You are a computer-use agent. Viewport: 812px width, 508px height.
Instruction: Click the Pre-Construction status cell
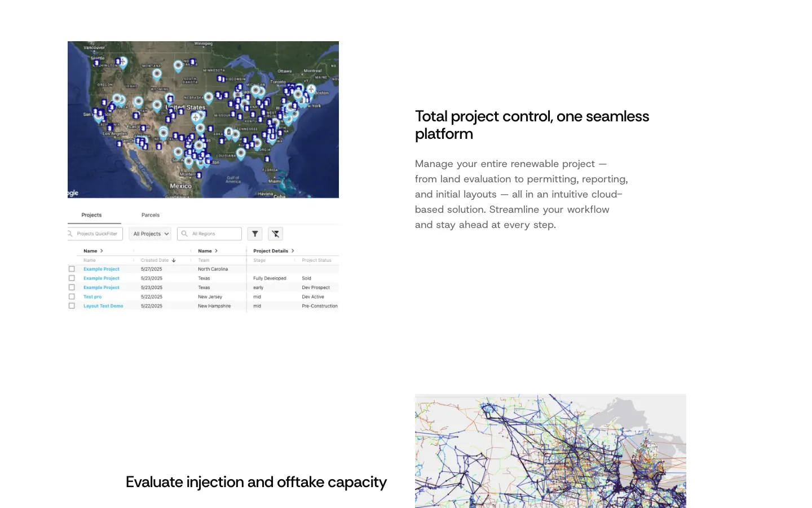[x=320, y=306]
